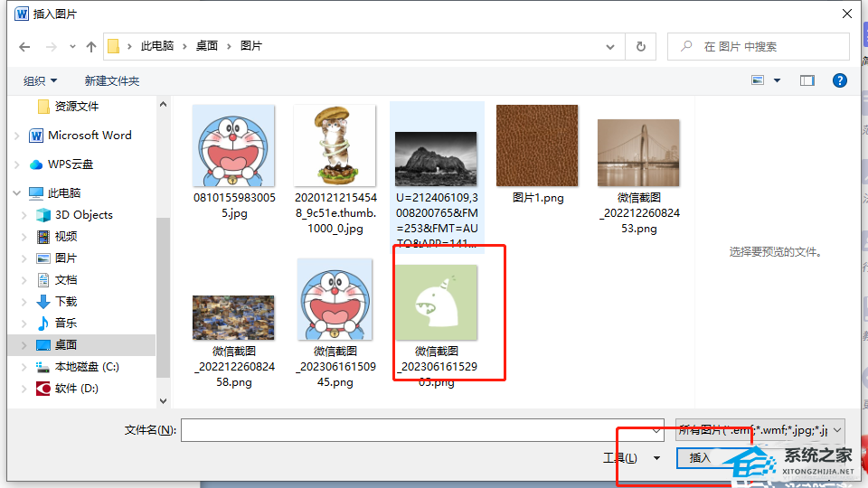Open 音乐 folder in the sidebar
Image resolution: width=868 pixels, height=488 pixels.
click(57, 324)
